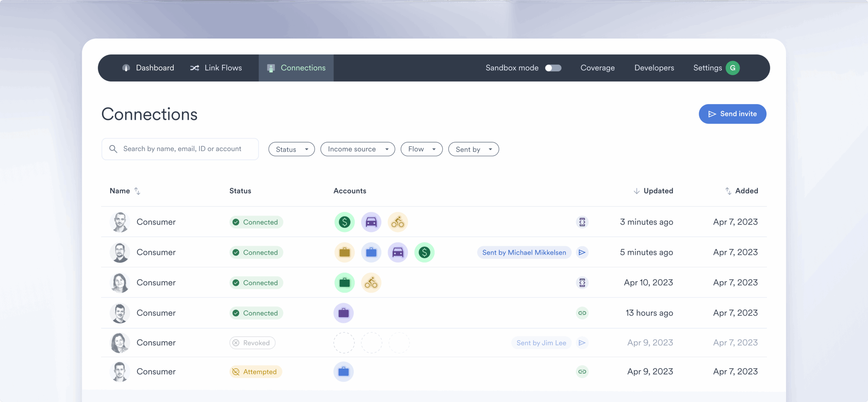Image resolution: width=868 pixels, height=402 pixels.
Task: Click the blue briefcase icon in second row
Action: [371, 252]
